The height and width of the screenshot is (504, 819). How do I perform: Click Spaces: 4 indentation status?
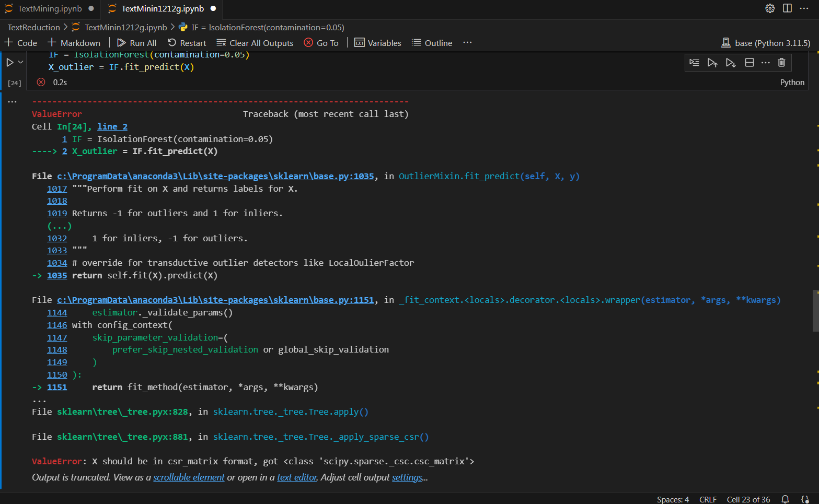tap(673, 499)
